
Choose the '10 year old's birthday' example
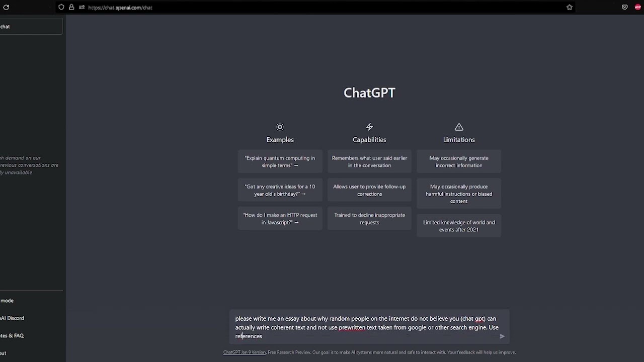(280, 191)
